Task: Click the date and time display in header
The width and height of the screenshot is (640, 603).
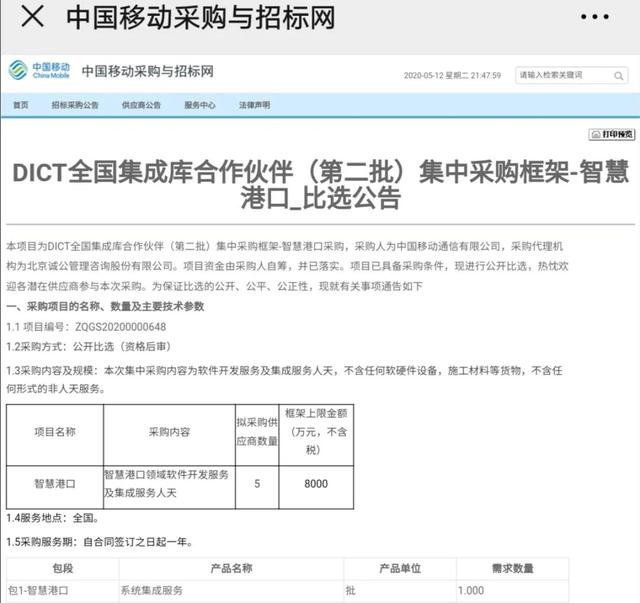Action: [x=452, y=76]
